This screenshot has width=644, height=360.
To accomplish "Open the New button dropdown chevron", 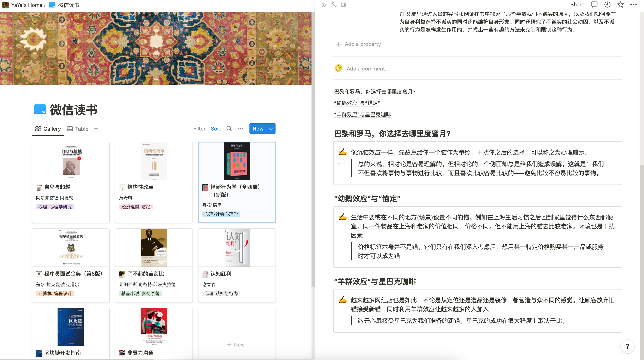I will tap(271, 129).
